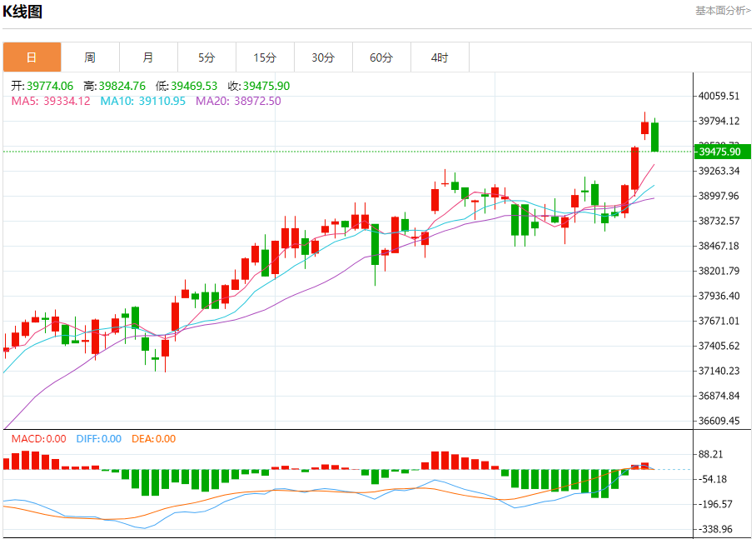The height and width of the screenshot is (539, 756).
Task: Open the 基本面分析> link
Action: [x=723, y=11]
